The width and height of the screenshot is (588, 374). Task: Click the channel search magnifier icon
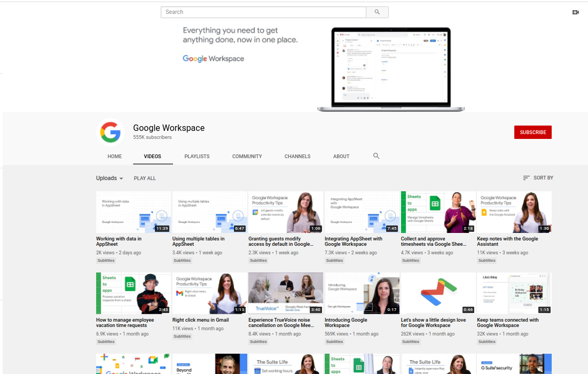376,156
